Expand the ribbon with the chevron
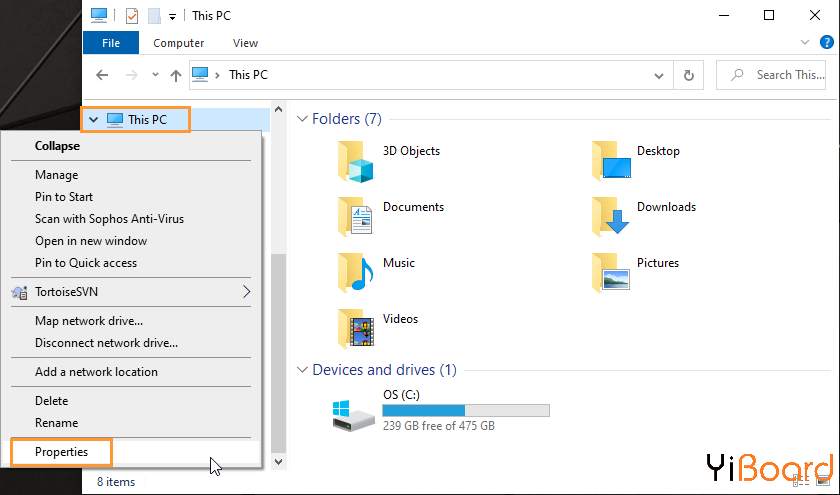 pyautogui.click(x=805, y=42)
